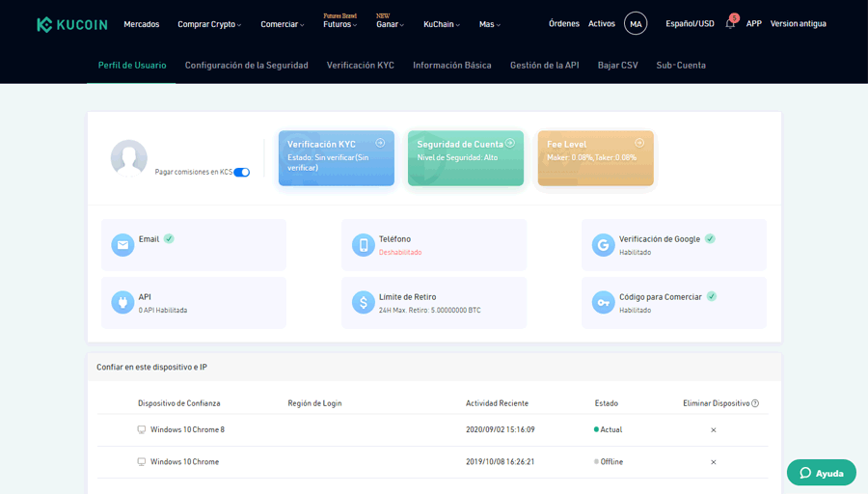Screen dimensions: 868x494
Task: Switch to the Sub-Cuenta tab
Action: [x=681, y=66]
